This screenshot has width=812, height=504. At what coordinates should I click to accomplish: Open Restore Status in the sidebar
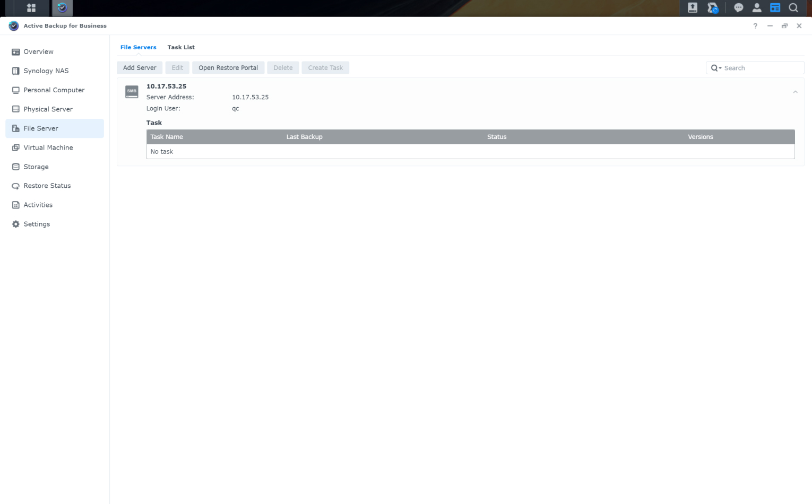[47, 186]
